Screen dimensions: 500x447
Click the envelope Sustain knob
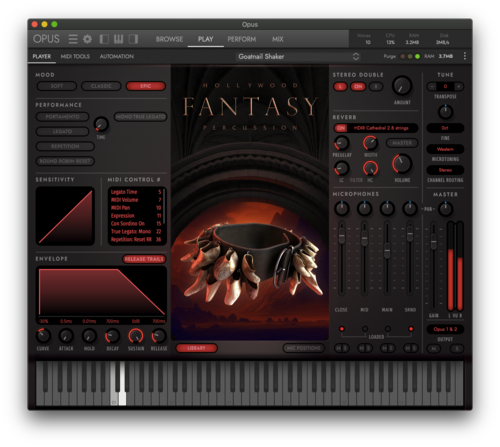[x=136, y=336]
